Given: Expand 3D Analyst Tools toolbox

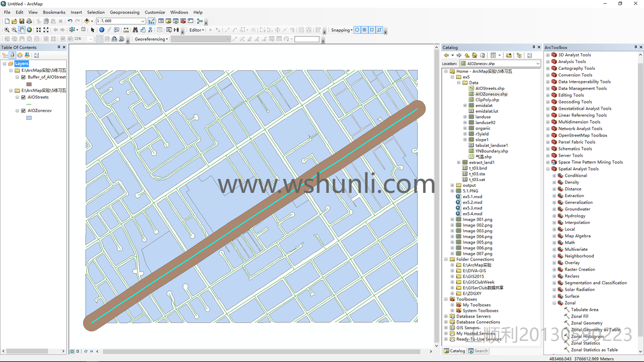Looking at the screenshot, I should (548, 55).
